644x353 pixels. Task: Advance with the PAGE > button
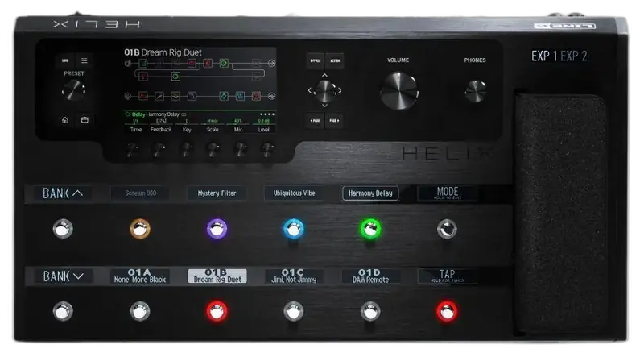(x=334, y=121)
